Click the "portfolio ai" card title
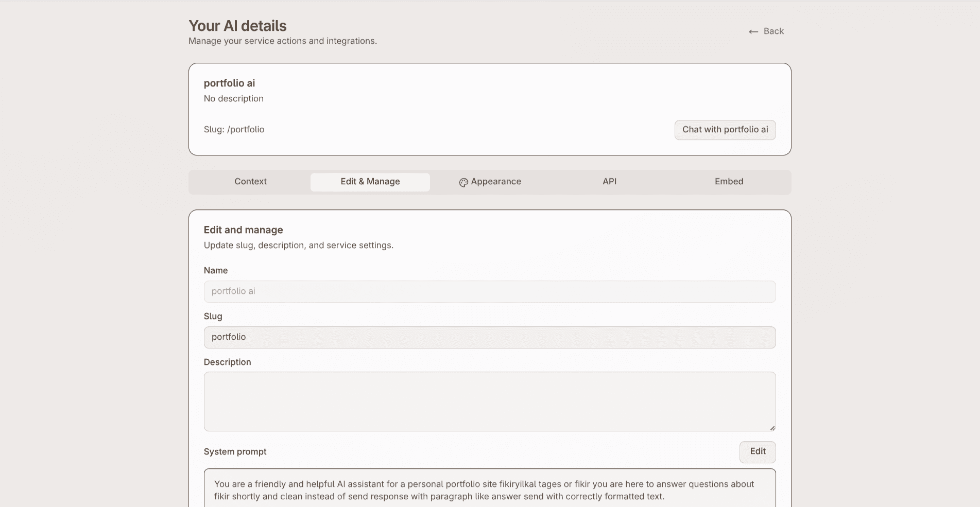 coord(229,83)
